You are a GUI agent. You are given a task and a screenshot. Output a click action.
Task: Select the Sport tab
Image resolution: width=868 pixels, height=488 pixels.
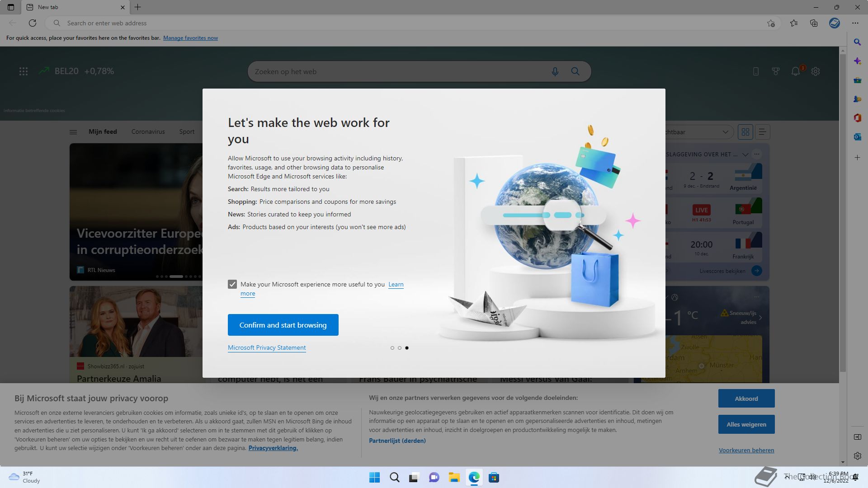click(187, 131)
